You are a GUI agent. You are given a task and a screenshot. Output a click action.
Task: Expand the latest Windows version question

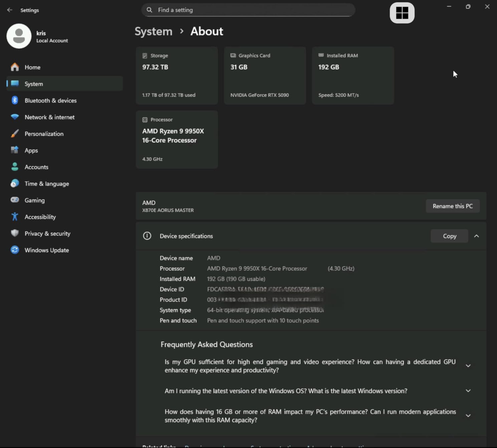[468, 391]
